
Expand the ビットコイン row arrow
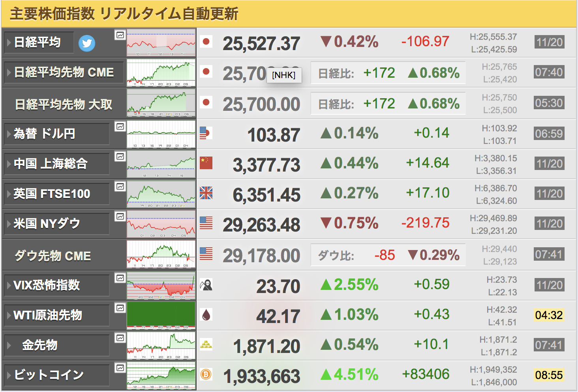pyautogui.click(x=9, y=375)
